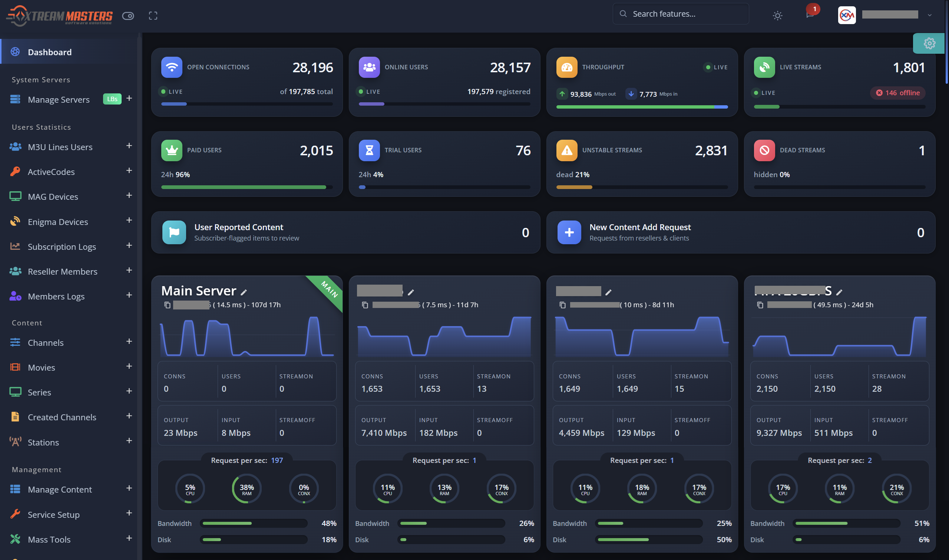This screenshot has width=949, height=560.
Task: Click the M3U Lines Users icon
Action: point(15,147)
